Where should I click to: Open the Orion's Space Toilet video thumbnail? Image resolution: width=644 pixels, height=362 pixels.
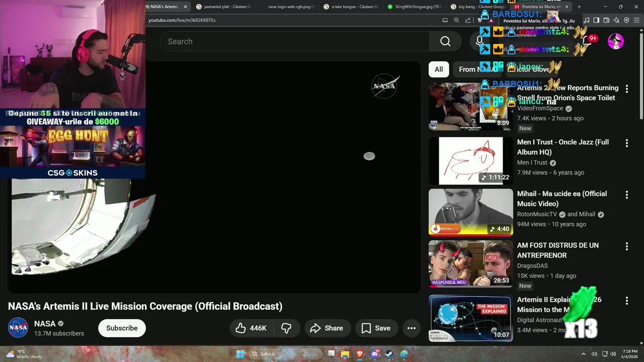pos(470,107)
